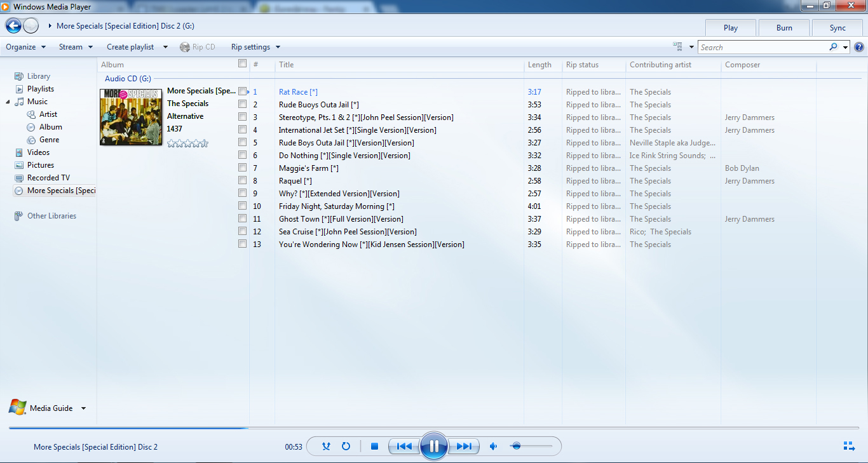
Task: Click the More Specials disc icon in the sidebar
Action: [19, 191]
